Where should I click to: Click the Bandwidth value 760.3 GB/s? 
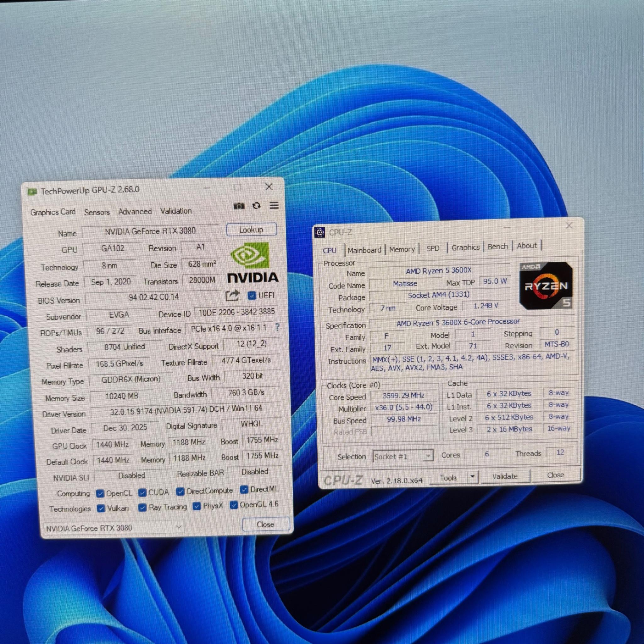point(246,393)
